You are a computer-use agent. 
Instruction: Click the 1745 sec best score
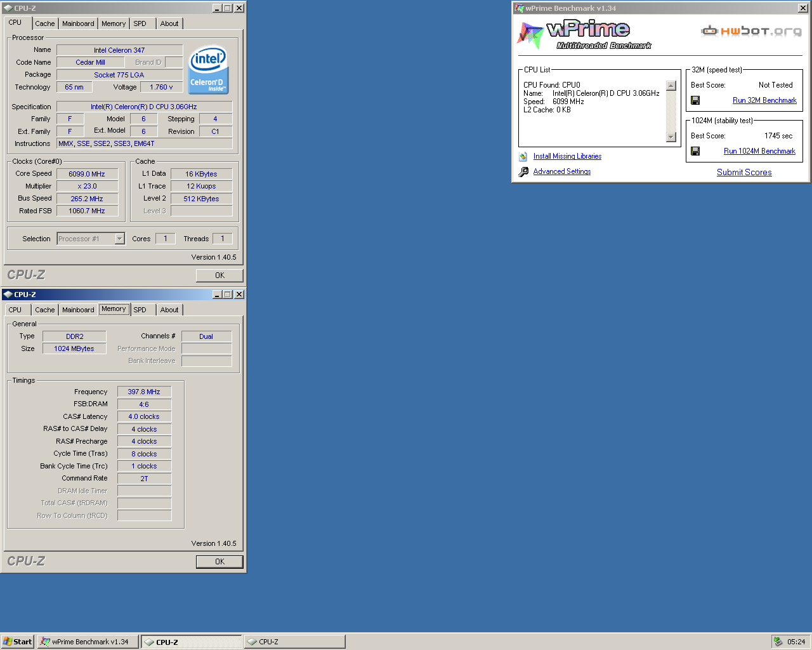tap(778, 136)
